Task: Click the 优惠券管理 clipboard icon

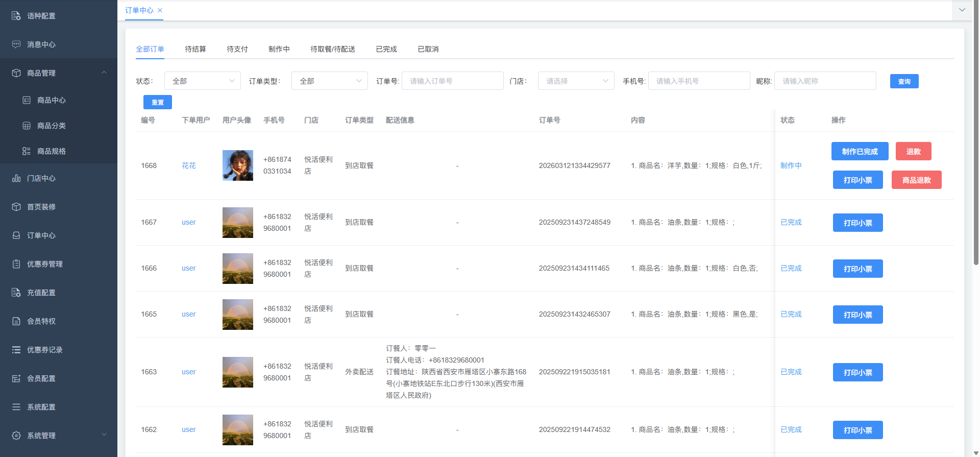Action: (x=16, y=264)
